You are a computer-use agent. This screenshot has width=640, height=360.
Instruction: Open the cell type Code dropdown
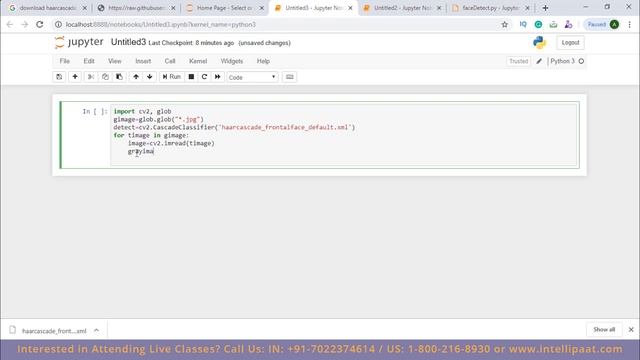[x=252, y=77]
